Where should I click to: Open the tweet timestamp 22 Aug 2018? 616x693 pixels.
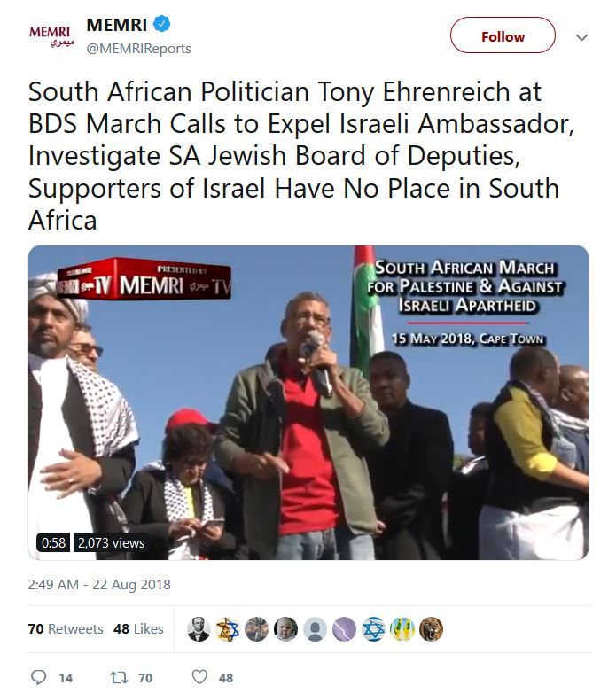(99, 584)
